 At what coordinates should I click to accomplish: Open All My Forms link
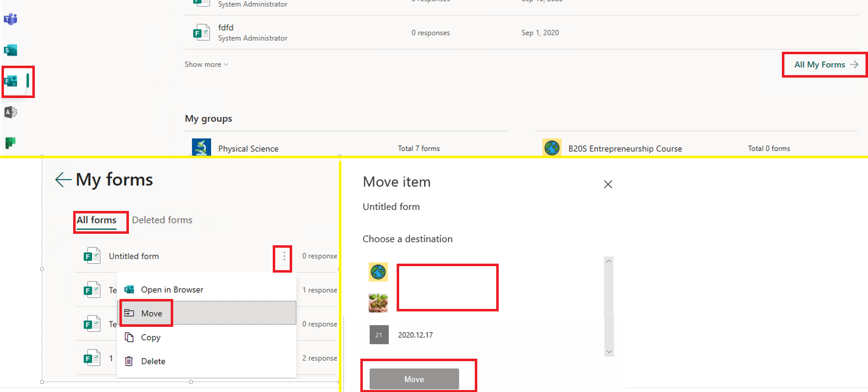pyautogui.click(x=826, y=65)
